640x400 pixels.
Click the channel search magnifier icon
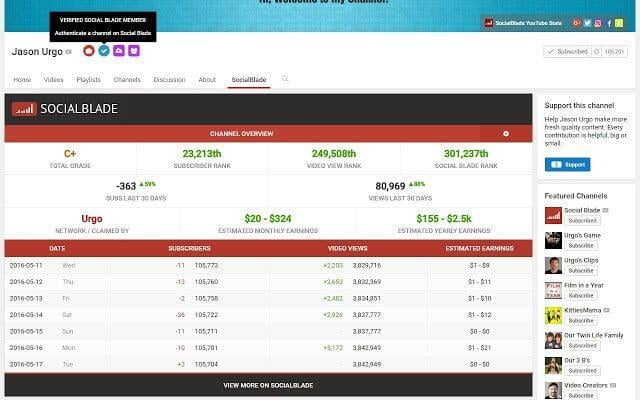285,79
